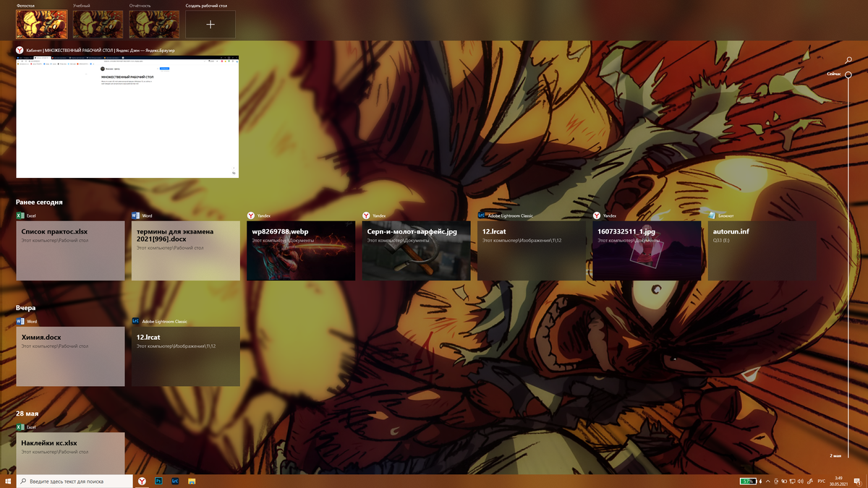
Task: Open the 1607332511_1.jpg activity card
Action: [x=647, y=251]
